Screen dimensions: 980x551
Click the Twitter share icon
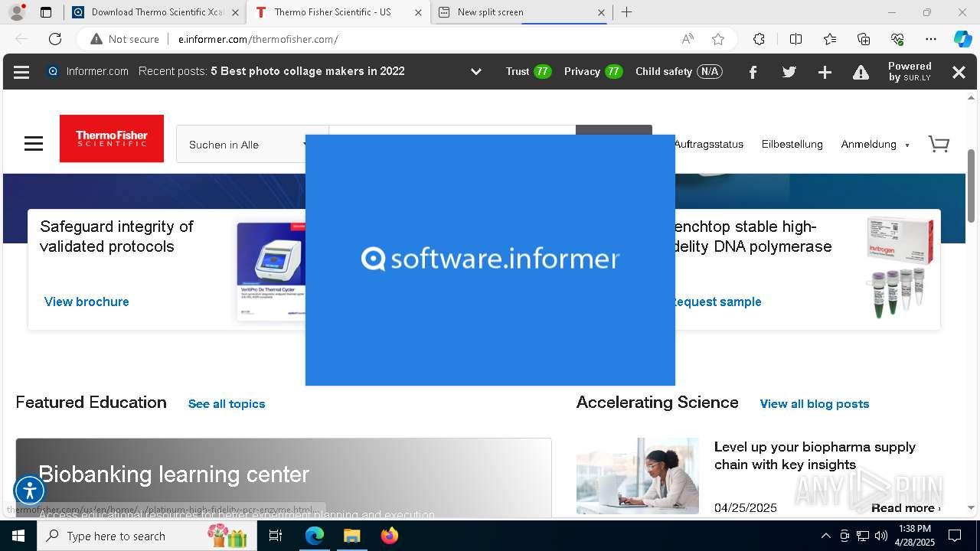pos(789,72)
